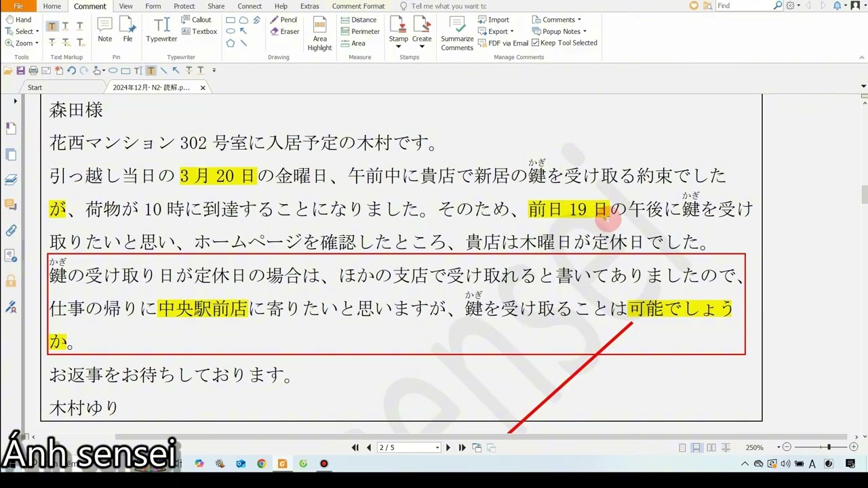
Task: Switch to single page view mode
Action: click(x=682, y=448)
